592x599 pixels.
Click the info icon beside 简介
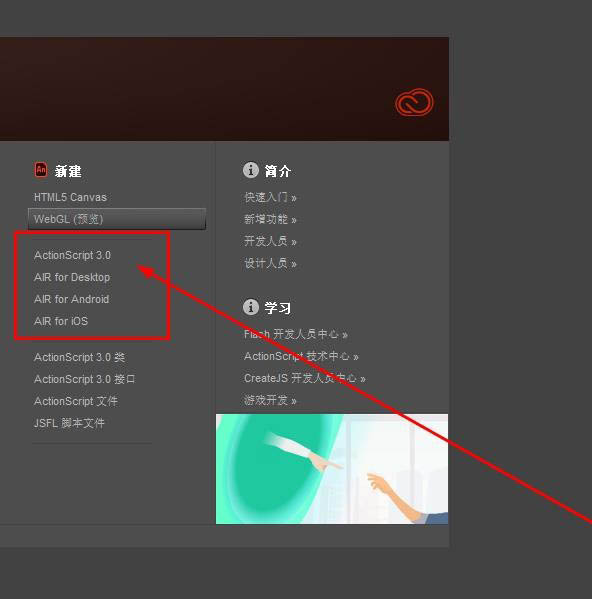(x=251, y=170)
